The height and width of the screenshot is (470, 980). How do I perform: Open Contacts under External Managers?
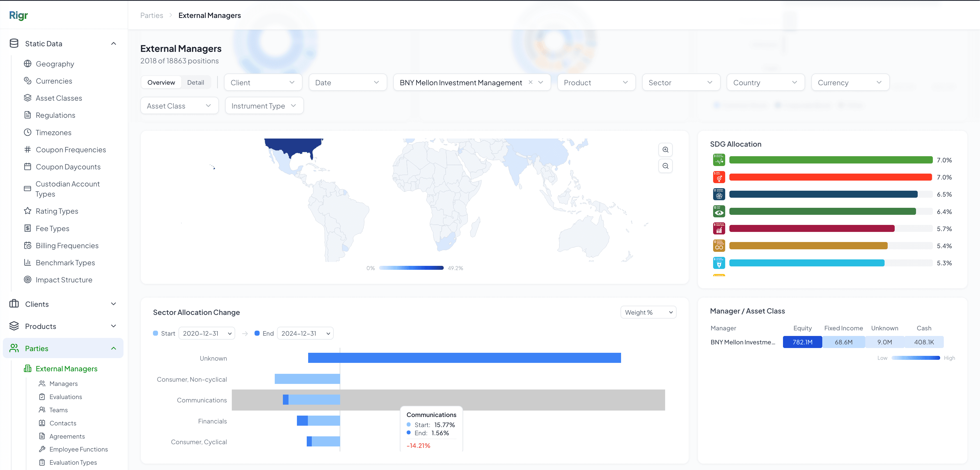63,423
